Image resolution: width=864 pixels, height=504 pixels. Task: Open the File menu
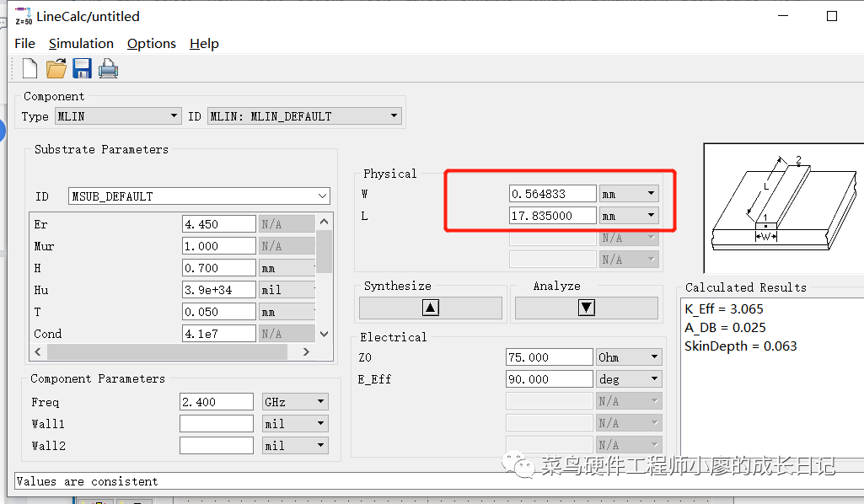pos(24,44)
